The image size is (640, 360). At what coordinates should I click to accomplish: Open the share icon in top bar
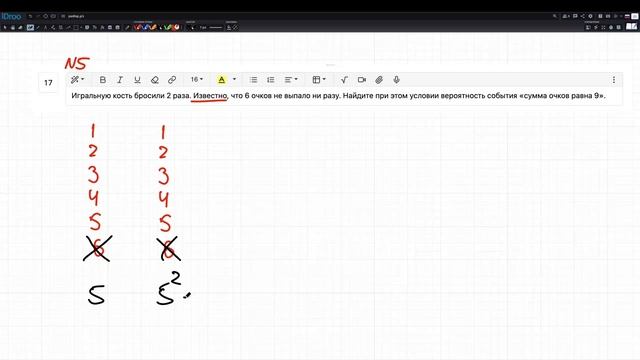tap(583, 16)
